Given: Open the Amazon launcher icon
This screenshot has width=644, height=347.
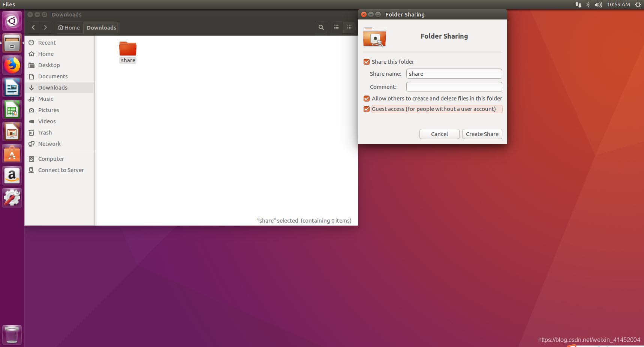Looking at the screenshot, I should click(12, 176).
